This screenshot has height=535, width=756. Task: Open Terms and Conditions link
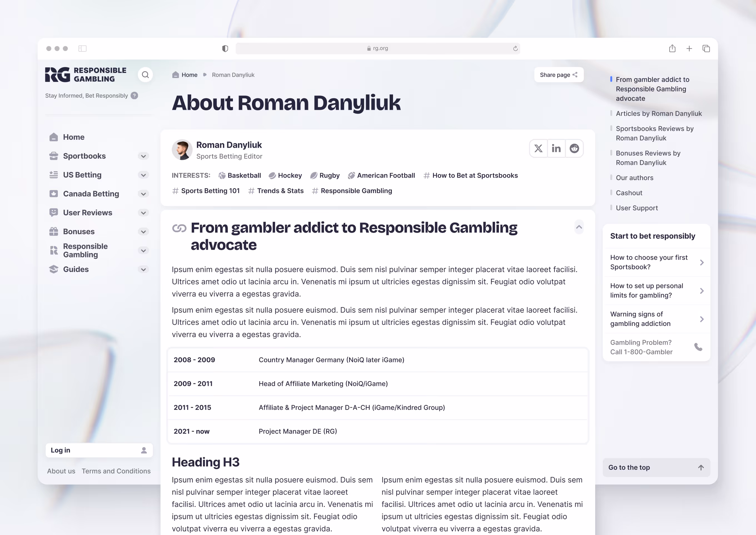coord(116,471)
